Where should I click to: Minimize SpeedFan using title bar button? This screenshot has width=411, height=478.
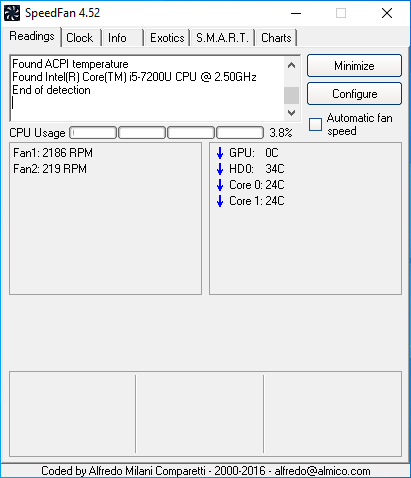pyautogui.click(x=296, y=13)
